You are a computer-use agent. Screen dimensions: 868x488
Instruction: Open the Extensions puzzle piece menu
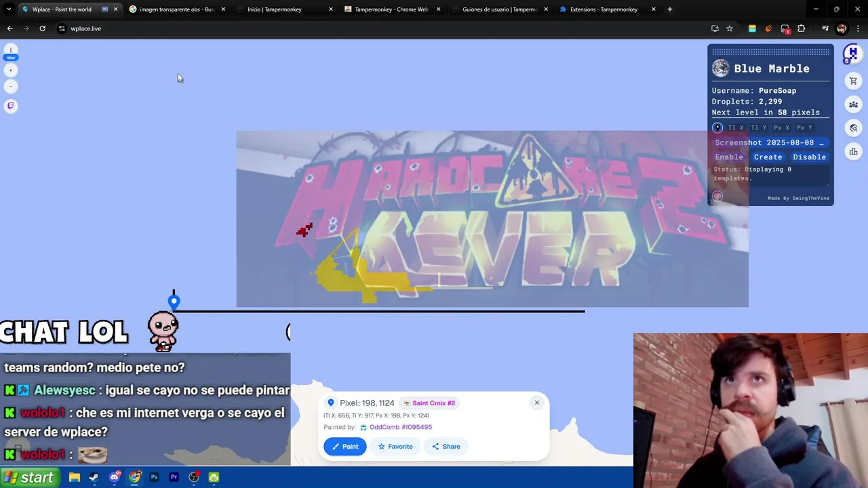[802, 28]
